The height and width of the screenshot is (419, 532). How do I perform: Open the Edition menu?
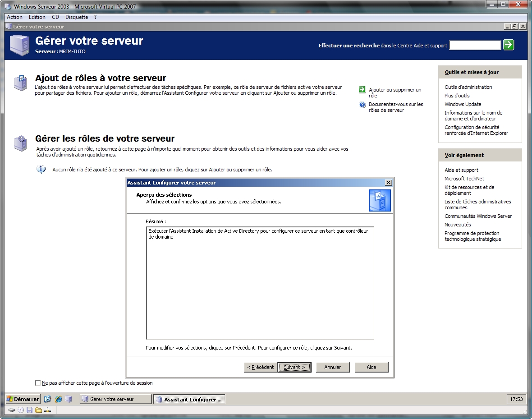coord(37,17)
